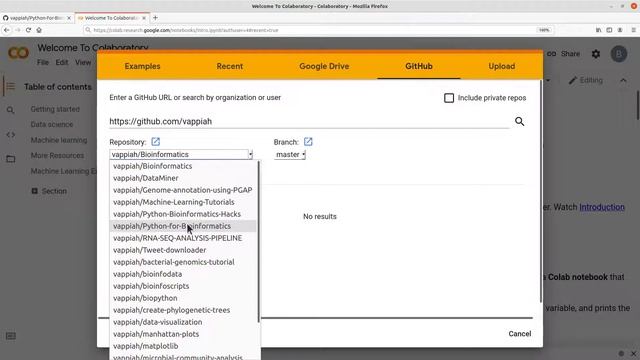Open a new Firefox tab with plus
Screen dimensions: 640x360
tap(155, 18)
